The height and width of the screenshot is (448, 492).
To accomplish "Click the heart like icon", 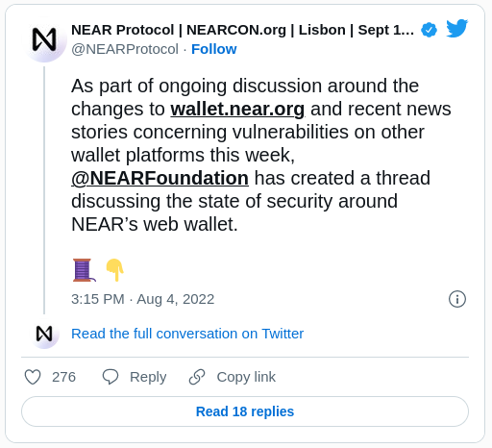I will pyautogui.click(x=33, y=377).
